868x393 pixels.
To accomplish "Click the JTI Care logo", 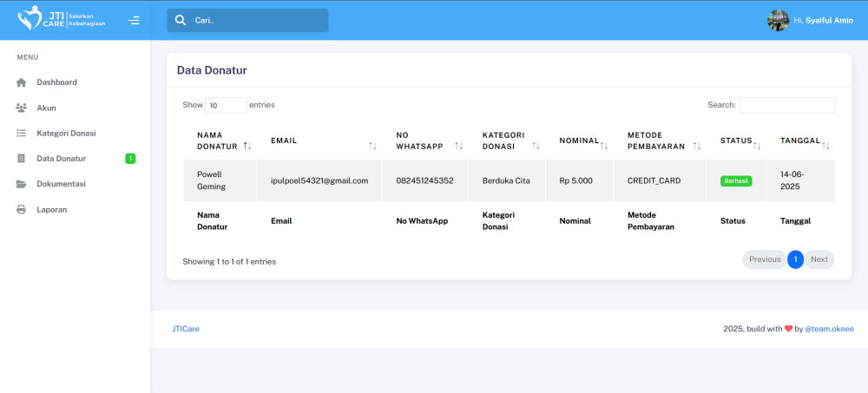I will 61,18.
